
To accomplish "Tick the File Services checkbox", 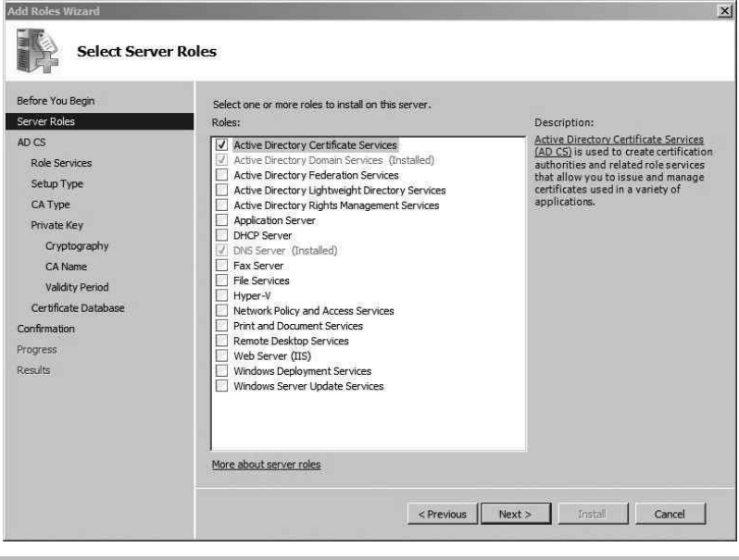I will coord(221,280).
